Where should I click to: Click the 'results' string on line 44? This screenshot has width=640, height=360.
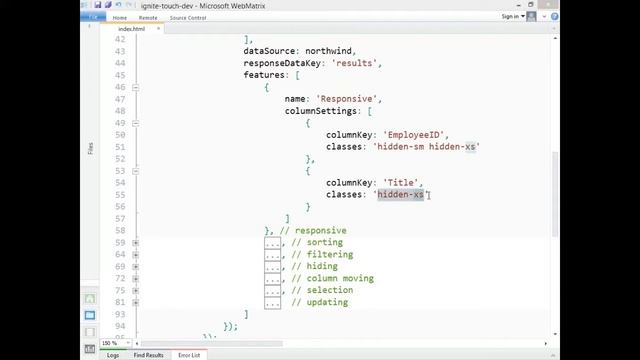[354, 63]
